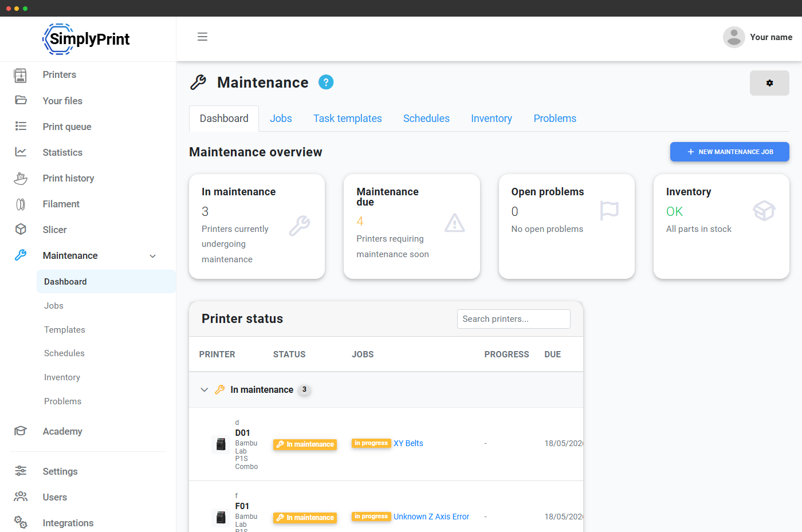Click the Filament spool icon
Viewport: 802px width, 532px height.
tap(21, 204)
